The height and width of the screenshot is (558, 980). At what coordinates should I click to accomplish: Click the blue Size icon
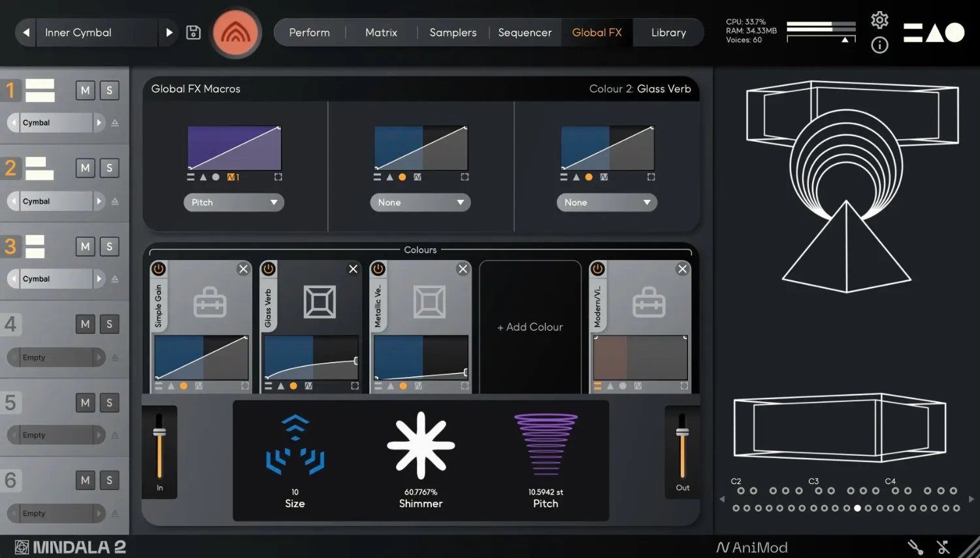[x=295, y=445]
